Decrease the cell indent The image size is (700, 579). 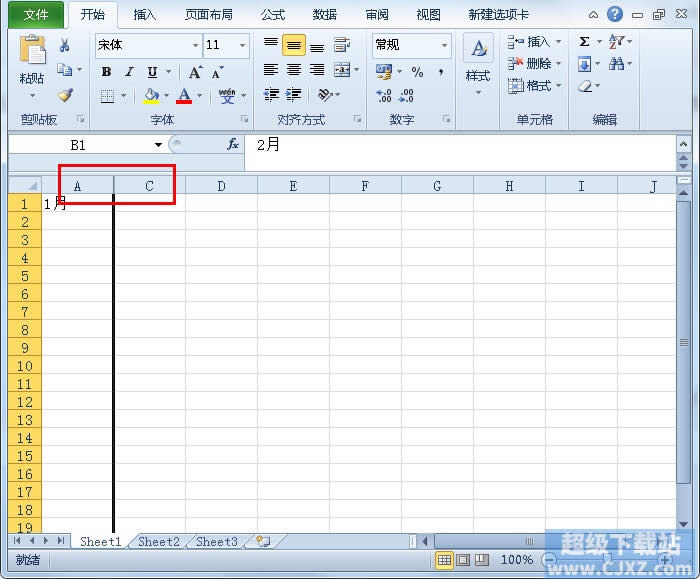[271, 95]
